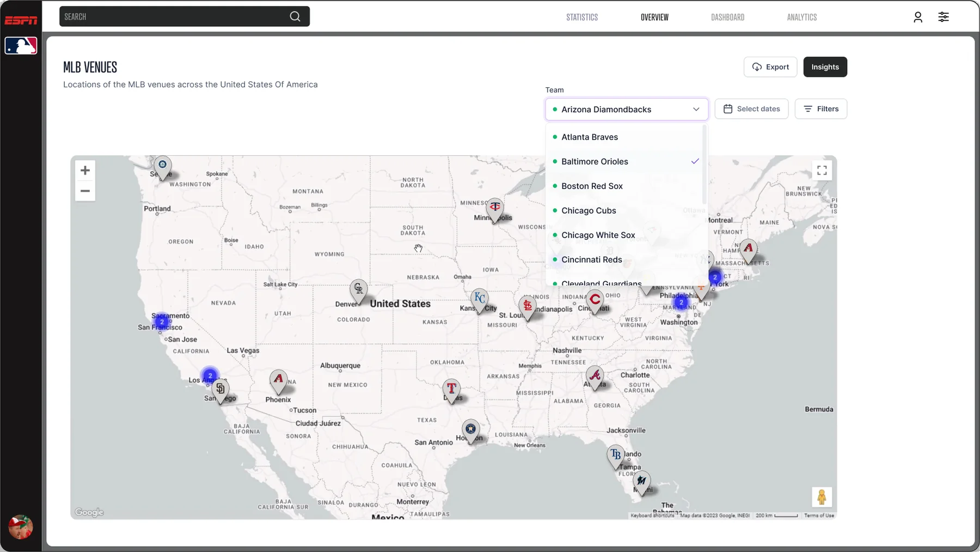The width and height of the screenshot is (980, 552).
Task: Toggle fullscreen map view
Action: (x=822, y=171)
